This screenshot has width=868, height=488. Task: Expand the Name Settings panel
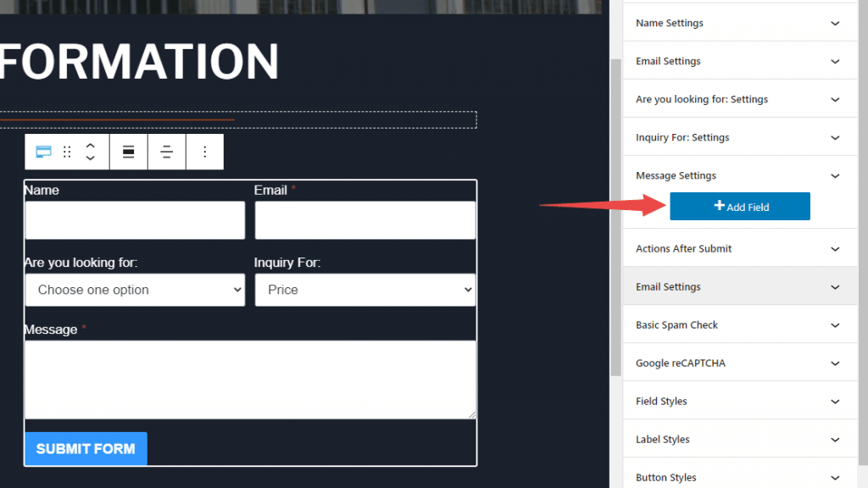739,23
